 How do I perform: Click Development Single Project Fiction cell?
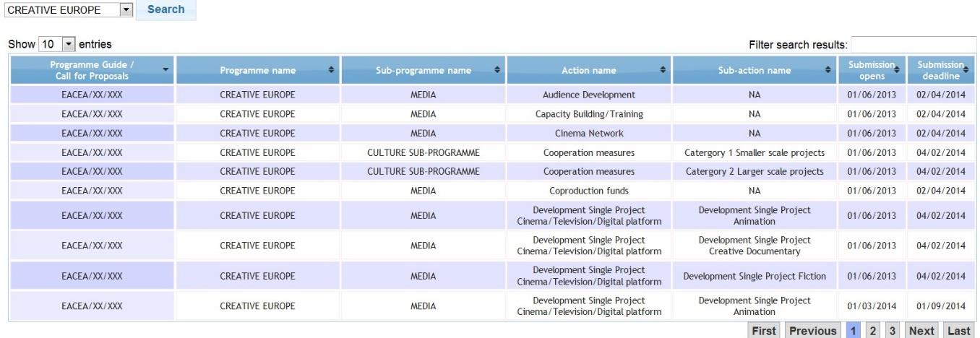tap(755, 276)
